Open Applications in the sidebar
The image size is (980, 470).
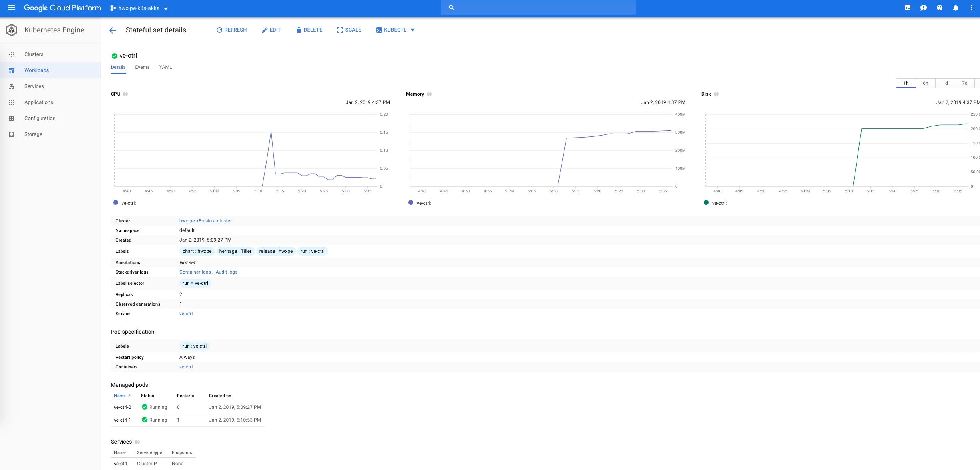tap(50, 102)
